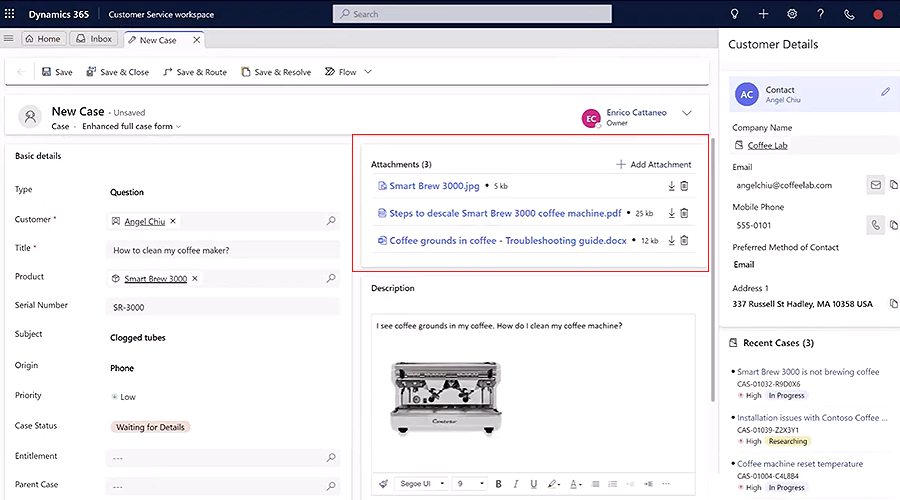Screen dimensions: 900x500
Task: Open the font color picker
Action: (x=575, y=484)
